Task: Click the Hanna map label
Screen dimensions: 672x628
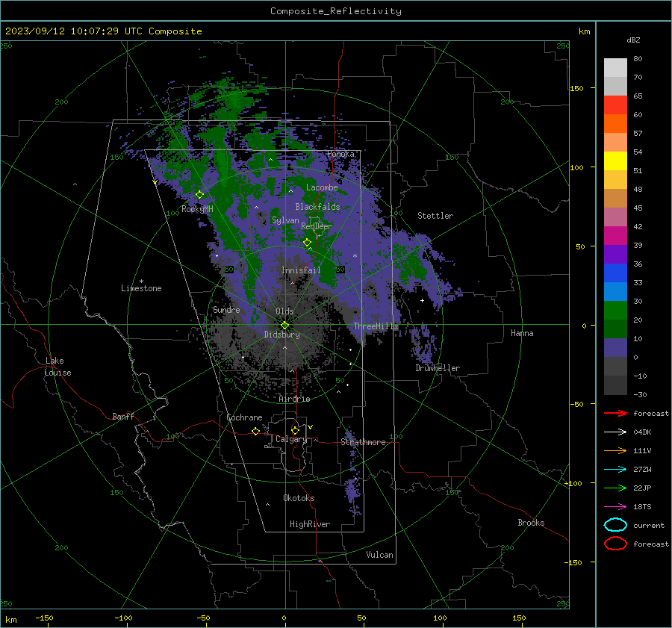Action: pyautogui.click(x=522, y=333)
